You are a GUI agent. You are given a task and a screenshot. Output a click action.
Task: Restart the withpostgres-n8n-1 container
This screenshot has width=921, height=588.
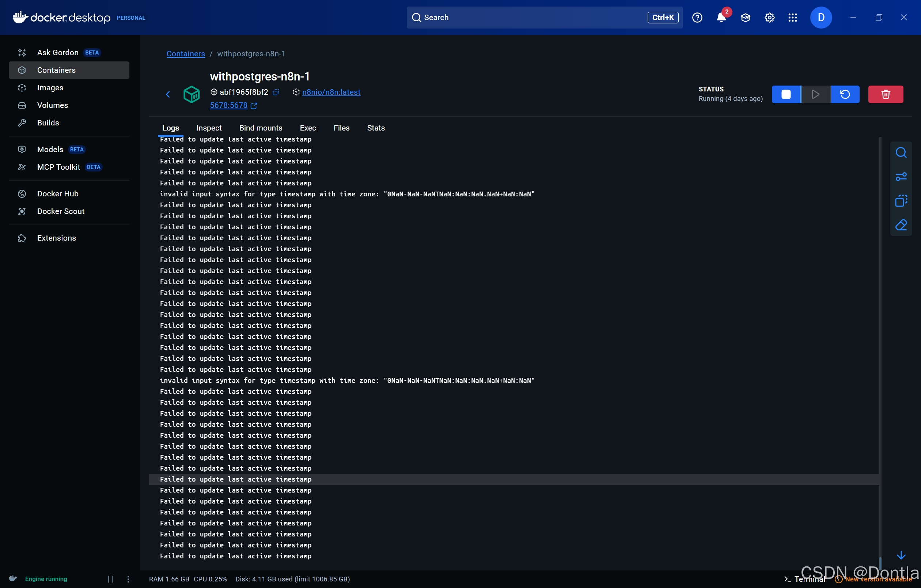[x=845, y=94]
